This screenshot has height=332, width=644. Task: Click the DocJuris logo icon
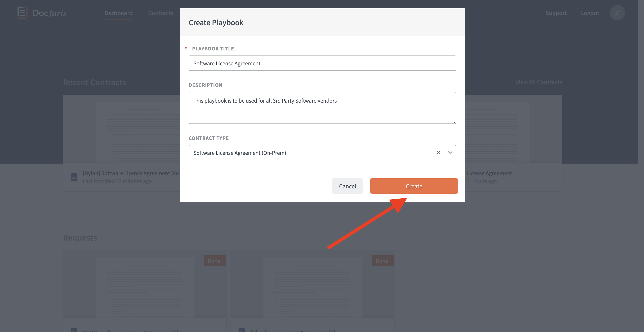[22, 12]
